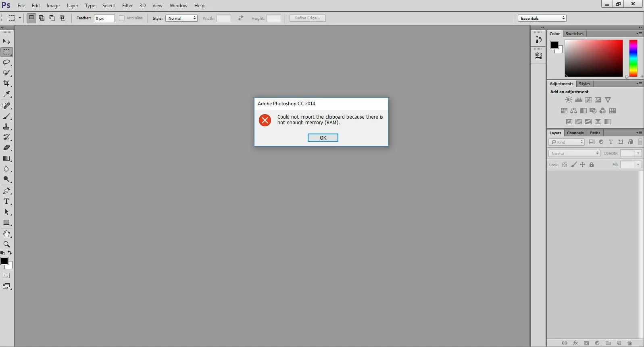The height and width of the screenshot is (347, 644).
Task: Add a Levels adjustment
Action: tap(579, 100)
